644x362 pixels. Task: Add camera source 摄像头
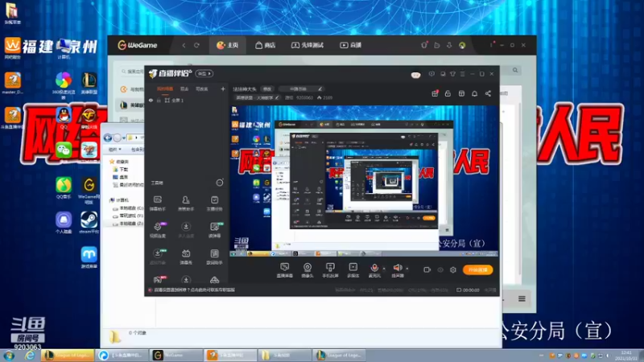tap(308, 270)
